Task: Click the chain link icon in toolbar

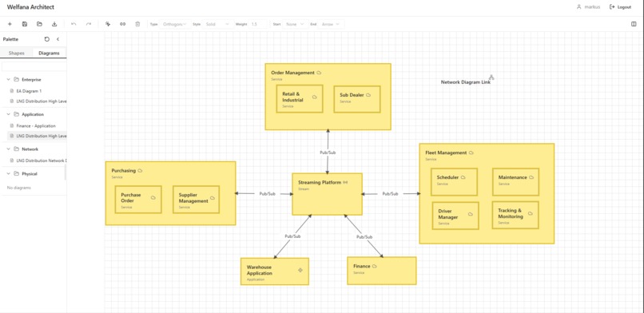Action: (122, 24)
